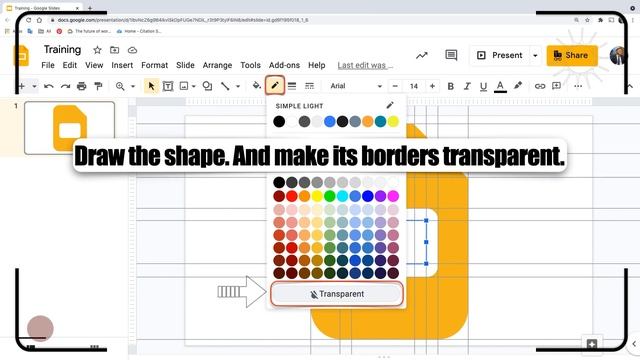The height and width of the screenshot is (360, 640).
Task: Open the Insert menu
Action: click(x=122, y=65)
